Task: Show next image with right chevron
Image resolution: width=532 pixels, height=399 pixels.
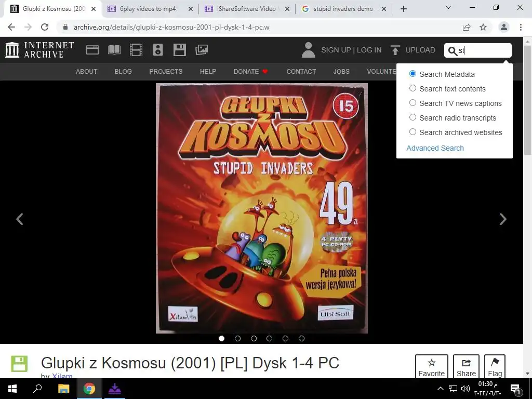Action: pyautogui.click(x=503, y=219)
